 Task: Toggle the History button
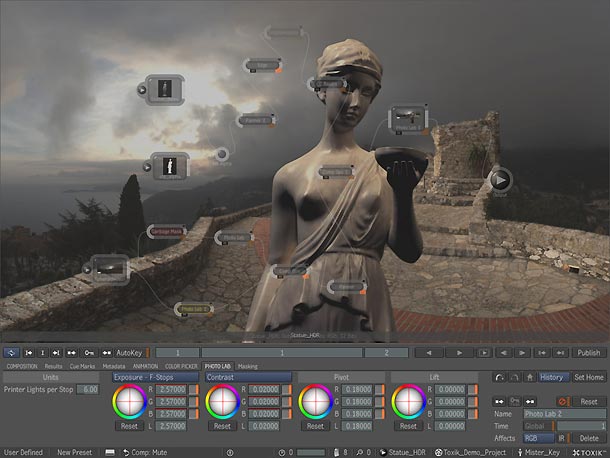click(x=551, y=377)
